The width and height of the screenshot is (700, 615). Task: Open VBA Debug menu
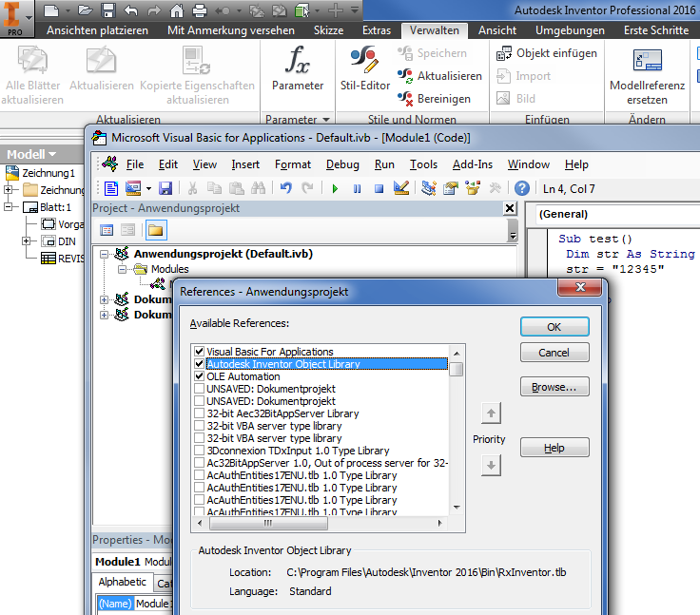tap(342, 164)
